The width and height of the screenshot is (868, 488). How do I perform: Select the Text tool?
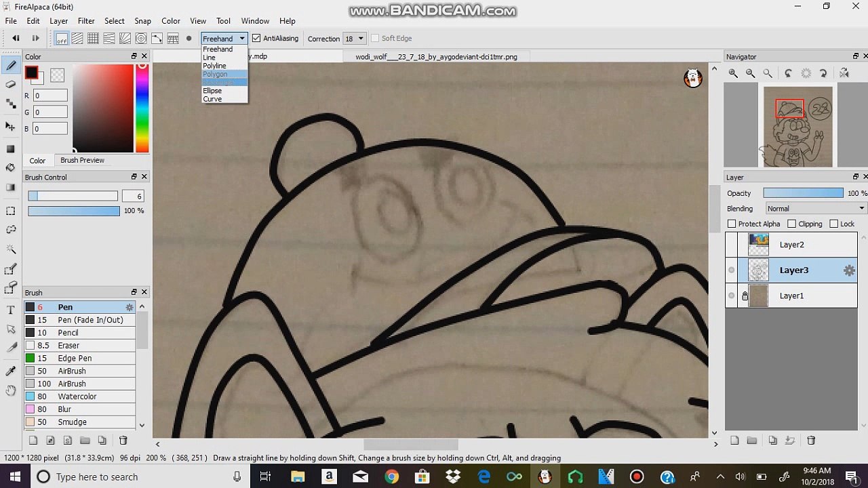(11, 310)
